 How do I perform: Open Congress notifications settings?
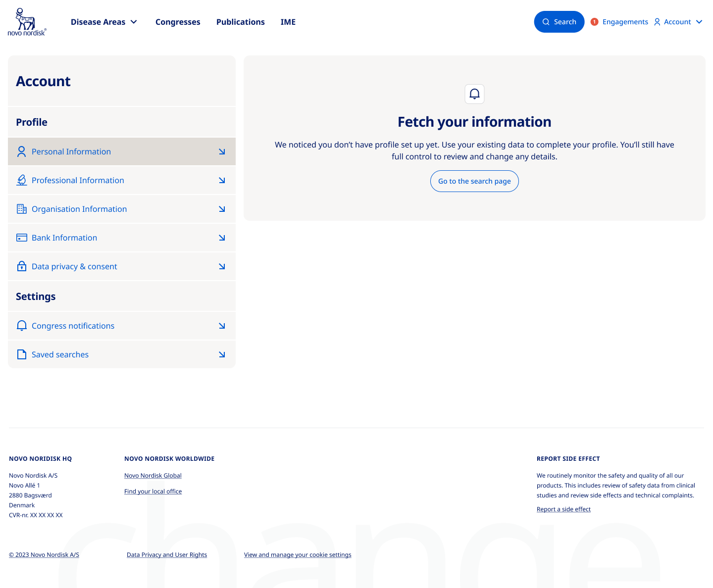(x=122, y=326)
